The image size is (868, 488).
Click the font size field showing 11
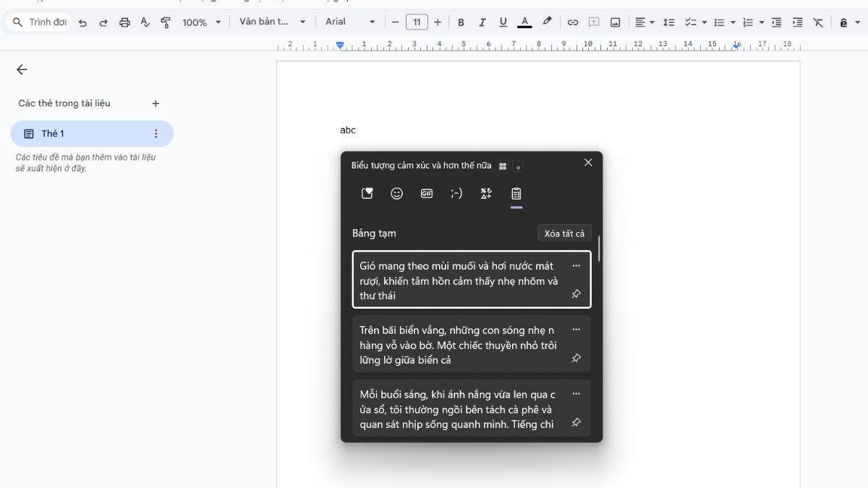(417, 22)
